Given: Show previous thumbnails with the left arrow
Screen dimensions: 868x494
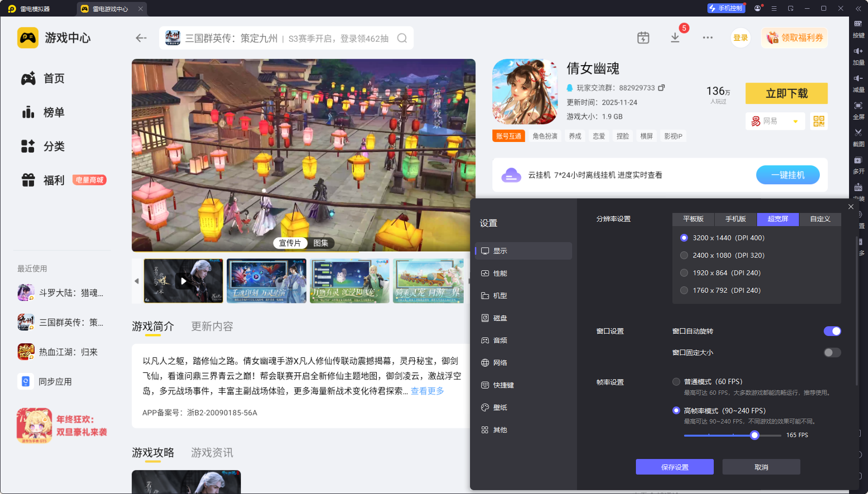Looking at the screenshot, I should pyautogui.click(x=137, y=281).
